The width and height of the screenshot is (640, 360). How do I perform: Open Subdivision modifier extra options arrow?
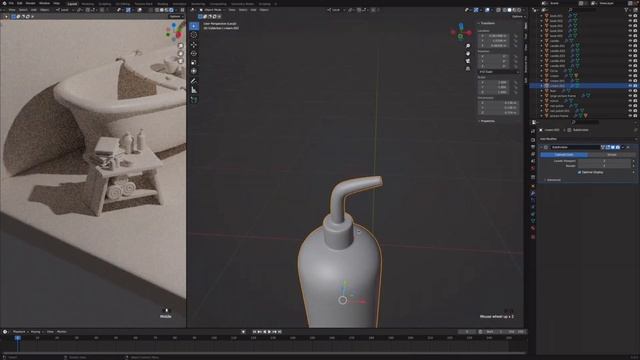[x=623, y=147]
